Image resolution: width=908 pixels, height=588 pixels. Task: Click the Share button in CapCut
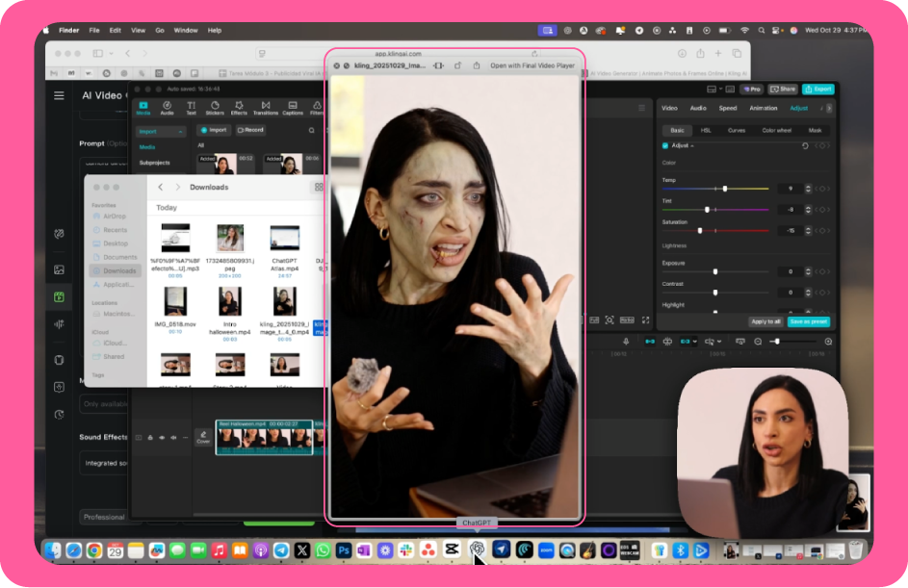click(x=783, y=89)
